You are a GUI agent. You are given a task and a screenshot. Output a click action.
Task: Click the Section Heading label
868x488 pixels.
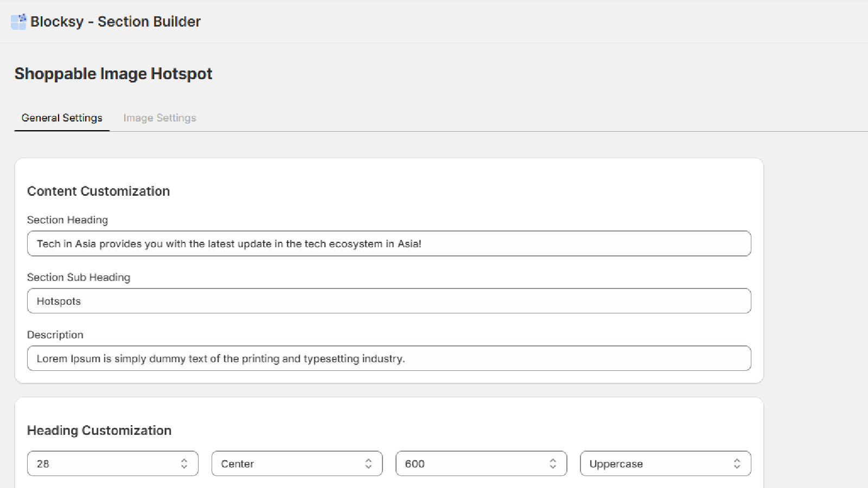click(x=67, y=220)
